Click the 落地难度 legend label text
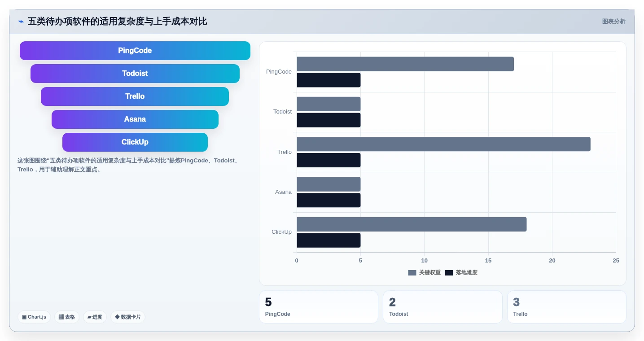 (x=467, y=273)
